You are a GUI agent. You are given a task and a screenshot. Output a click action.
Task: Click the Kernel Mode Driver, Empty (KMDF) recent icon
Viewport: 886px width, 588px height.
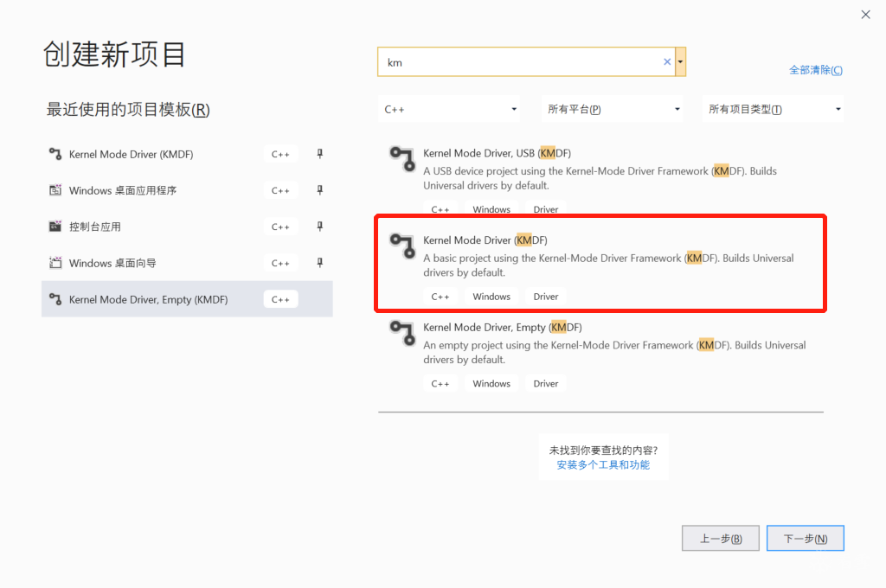pos(55,299)
